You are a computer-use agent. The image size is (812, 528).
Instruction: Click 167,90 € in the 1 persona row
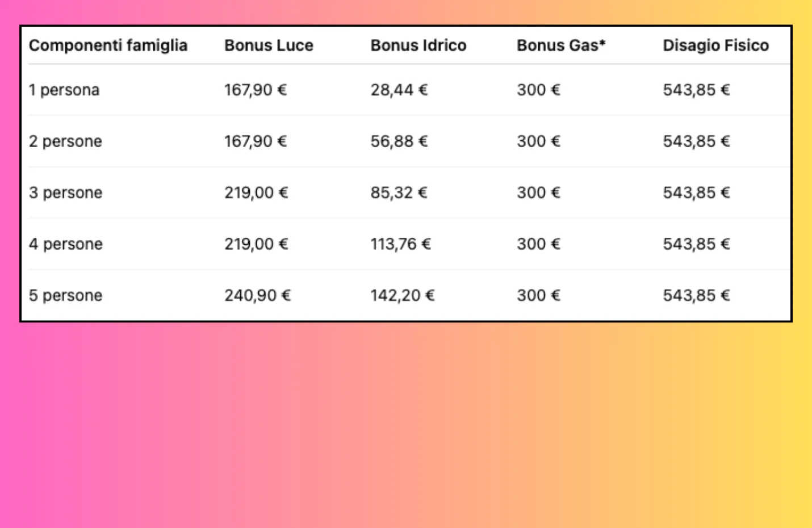(x=256, y=90)
